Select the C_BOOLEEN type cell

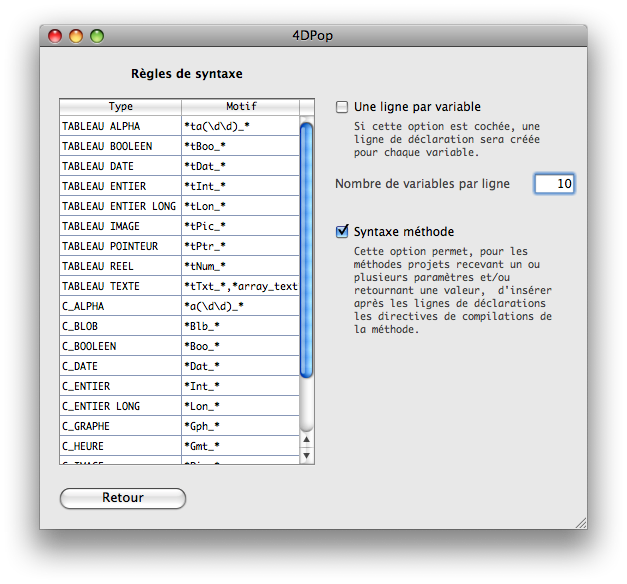[120, 346]
